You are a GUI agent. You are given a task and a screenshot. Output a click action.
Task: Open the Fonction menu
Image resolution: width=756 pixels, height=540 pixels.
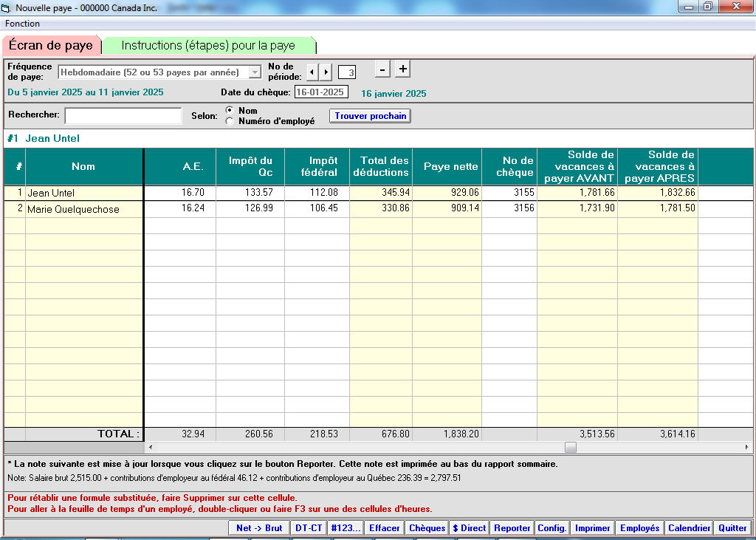pyautogui.click(x=23, y=24)
